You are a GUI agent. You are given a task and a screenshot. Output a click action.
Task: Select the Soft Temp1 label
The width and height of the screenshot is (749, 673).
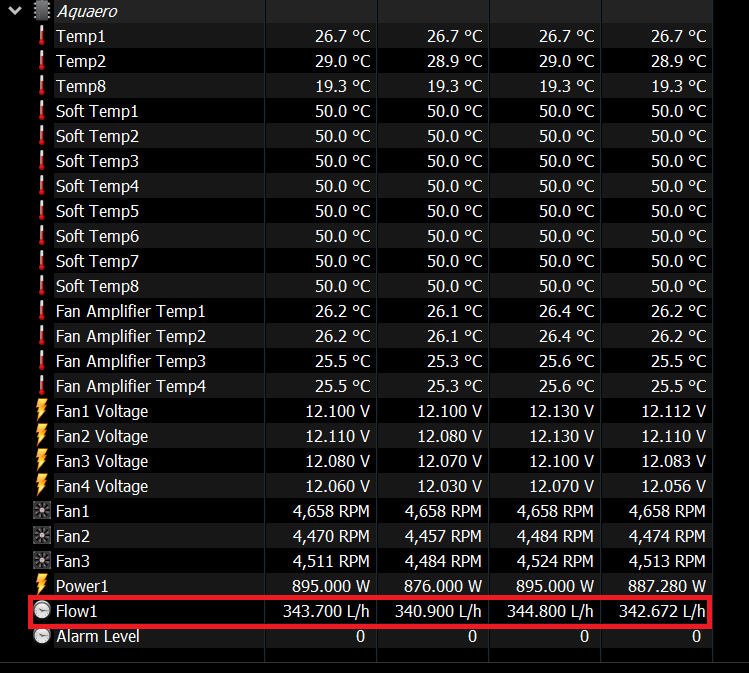point(97,111)
